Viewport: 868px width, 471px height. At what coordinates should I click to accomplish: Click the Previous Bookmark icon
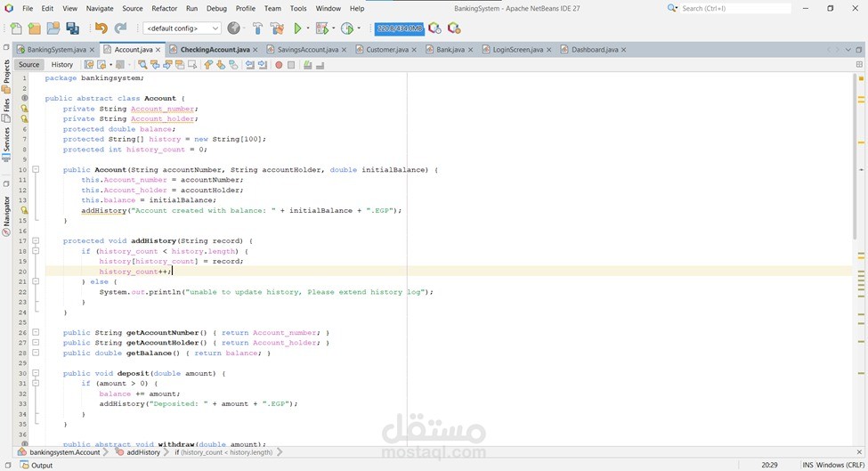pyautogui.click(x=208, y=65)
